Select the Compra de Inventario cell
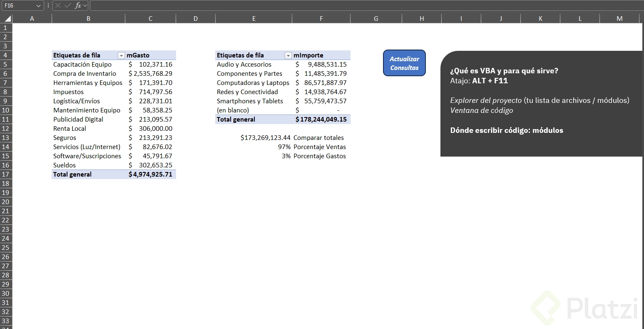 tap(88, 74)
